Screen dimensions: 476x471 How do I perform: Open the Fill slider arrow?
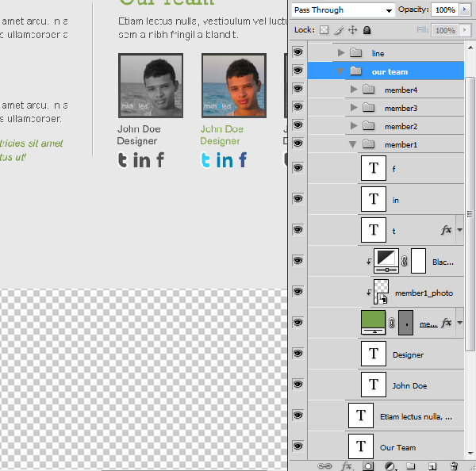464,30
